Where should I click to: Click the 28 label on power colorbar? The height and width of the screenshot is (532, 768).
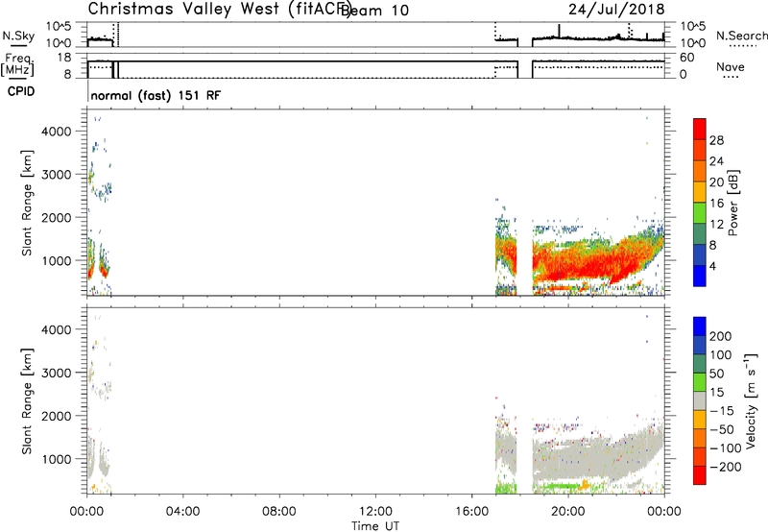[x=716, y=140]
